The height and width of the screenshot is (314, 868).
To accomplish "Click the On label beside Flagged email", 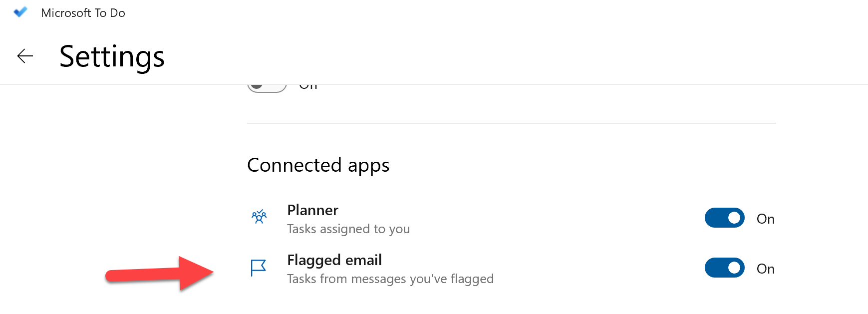I will coord(765,269).
